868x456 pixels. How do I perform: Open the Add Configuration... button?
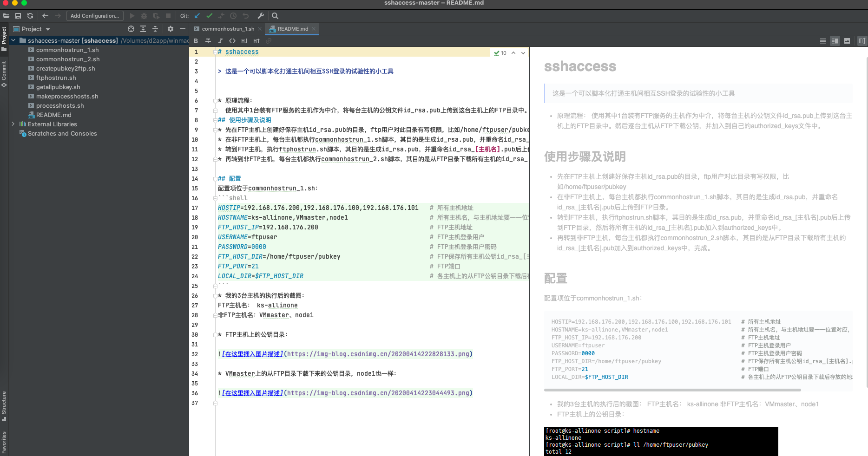coord(95,16)
